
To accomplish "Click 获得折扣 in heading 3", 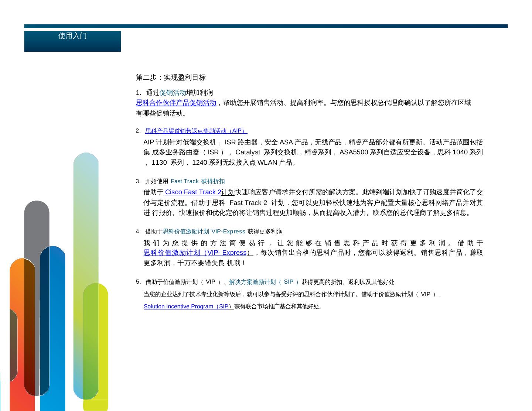I will point(213,181).
